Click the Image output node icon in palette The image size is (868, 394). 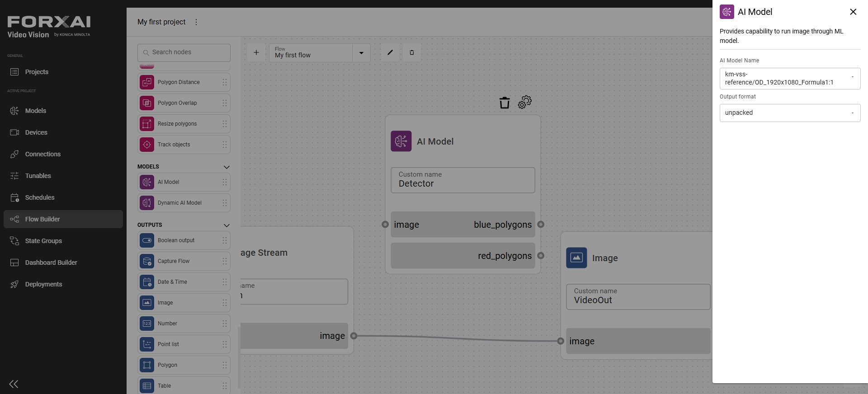point(147,303)
